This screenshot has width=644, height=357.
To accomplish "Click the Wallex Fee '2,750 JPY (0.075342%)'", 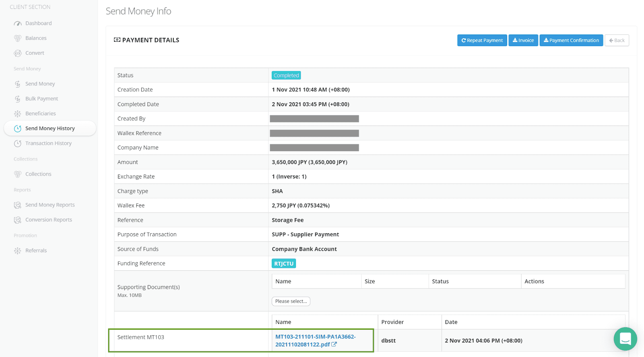I will [x=301, y=205].
